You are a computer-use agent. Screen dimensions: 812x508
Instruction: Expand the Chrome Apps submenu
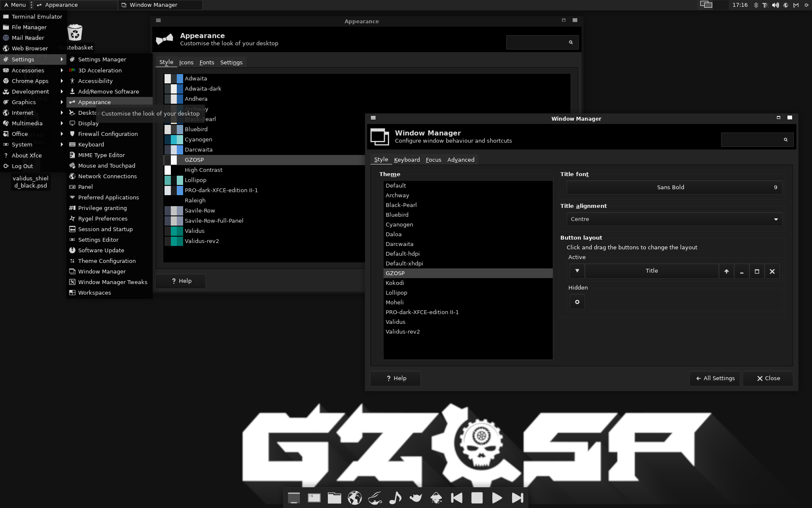(x=33, y=81)
